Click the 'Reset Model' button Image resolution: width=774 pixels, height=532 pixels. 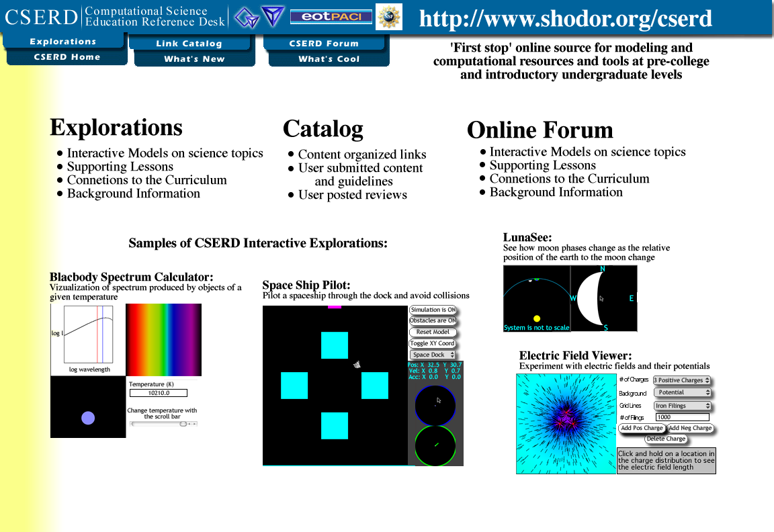pyautogui.click(x=433, y=332)
